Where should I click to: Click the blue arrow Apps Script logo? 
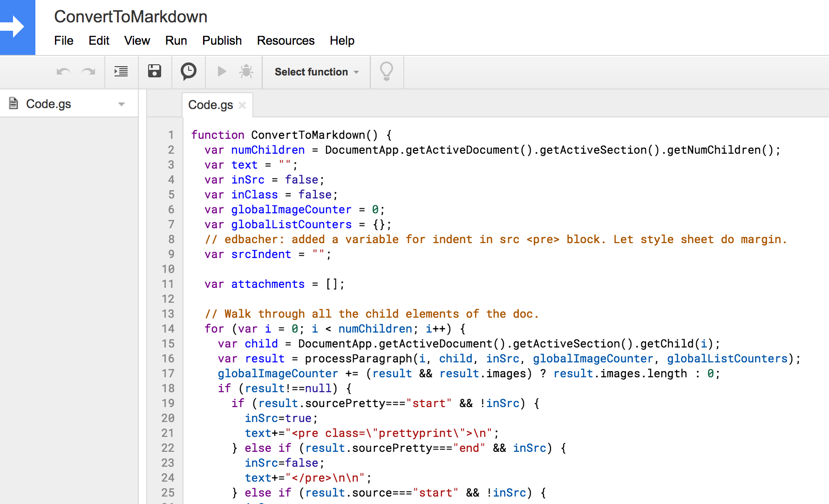[x=17, y=27]
